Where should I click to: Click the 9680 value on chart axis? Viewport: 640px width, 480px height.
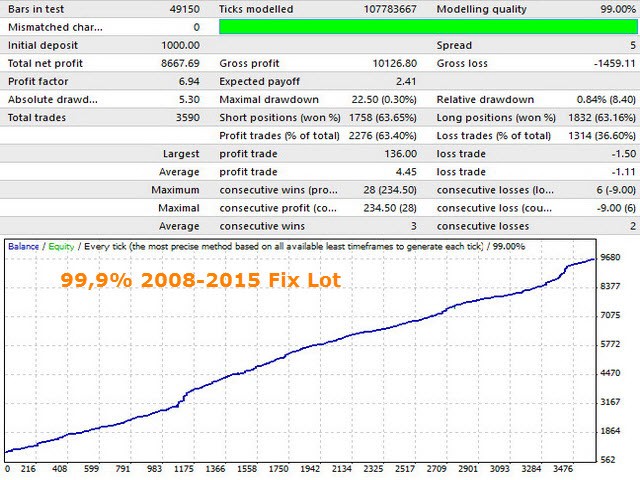(x=610, y=257)
